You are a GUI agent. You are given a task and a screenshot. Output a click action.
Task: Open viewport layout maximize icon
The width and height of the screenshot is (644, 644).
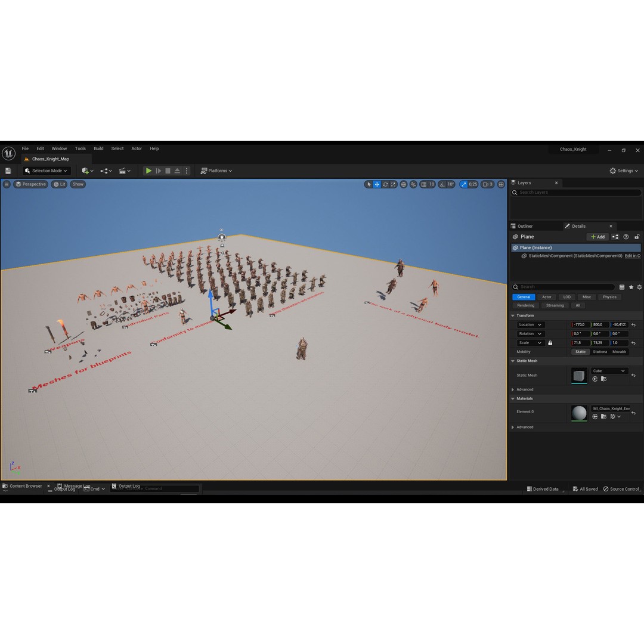pyautogui.click(x=501, y=184)
